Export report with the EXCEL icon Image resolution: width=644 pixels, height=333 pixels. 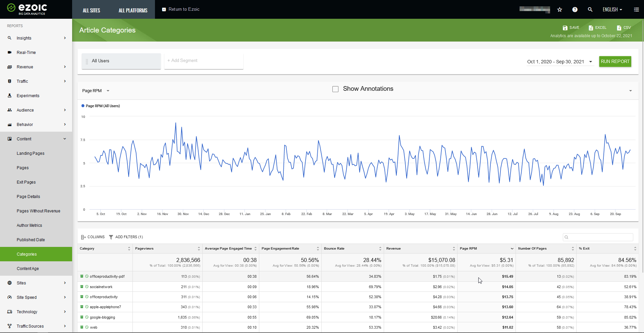pyautogui.click(x=591, y=28)
